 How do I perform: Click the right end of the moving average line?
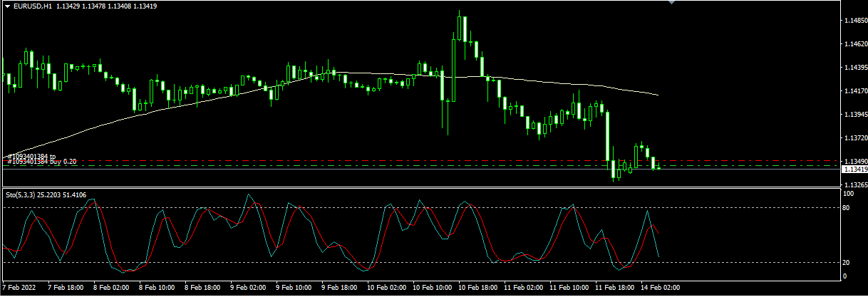(656, 94)
